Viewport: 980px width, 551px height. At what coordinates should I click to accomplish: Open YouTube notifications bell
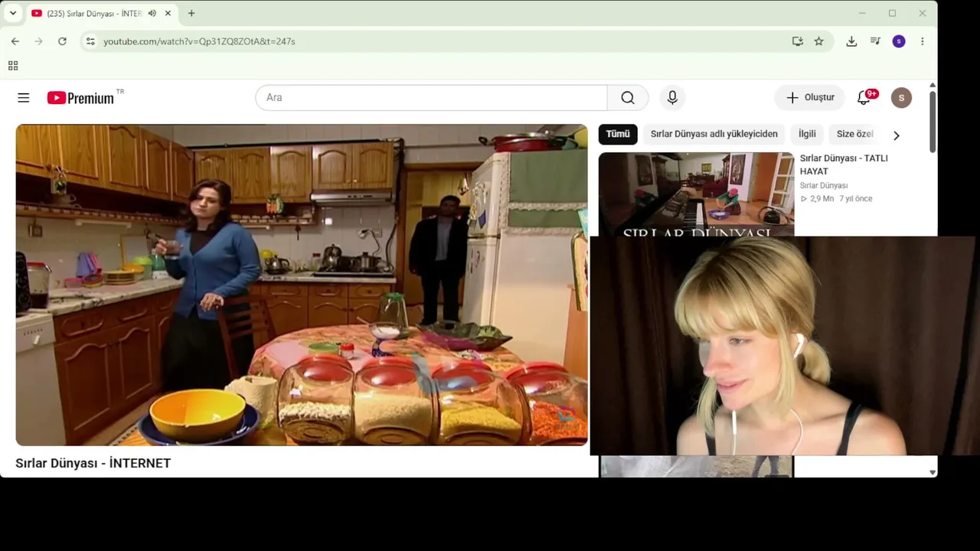(864, 98)
